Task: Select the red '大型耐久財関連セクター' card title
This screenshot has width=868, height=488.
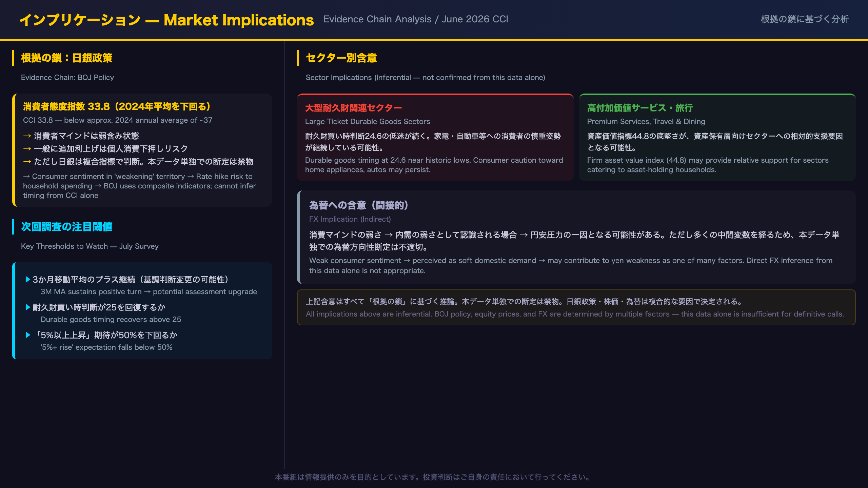Action: pyautogui.click(x=353, y=108)
